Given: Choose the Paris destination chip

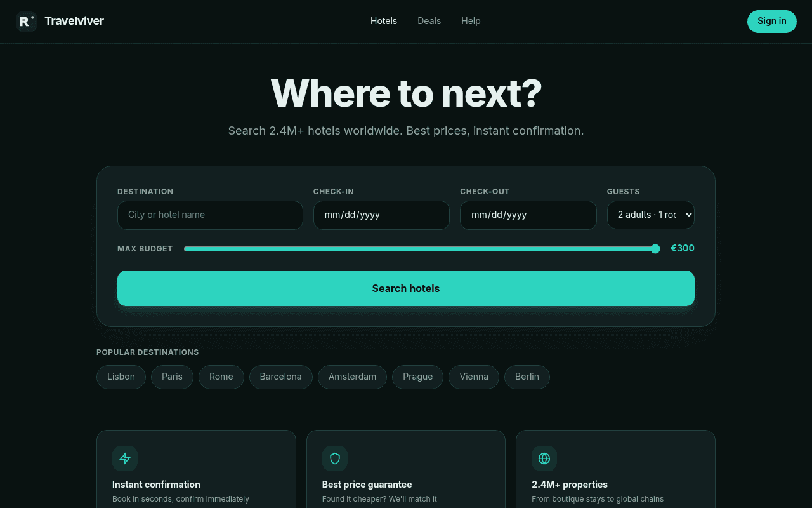Looking at the screenshot, I should (172, 377).
